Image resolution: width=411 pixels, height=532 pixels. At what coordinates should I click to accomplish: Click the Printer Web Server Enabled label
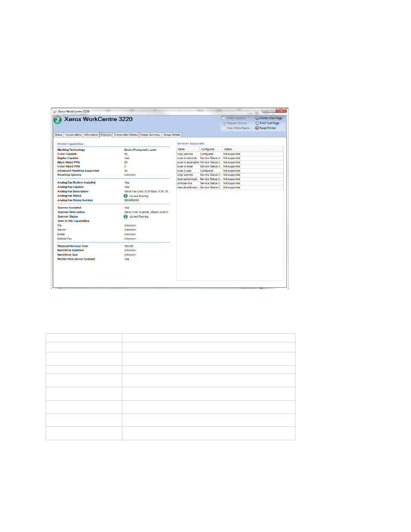76,259
